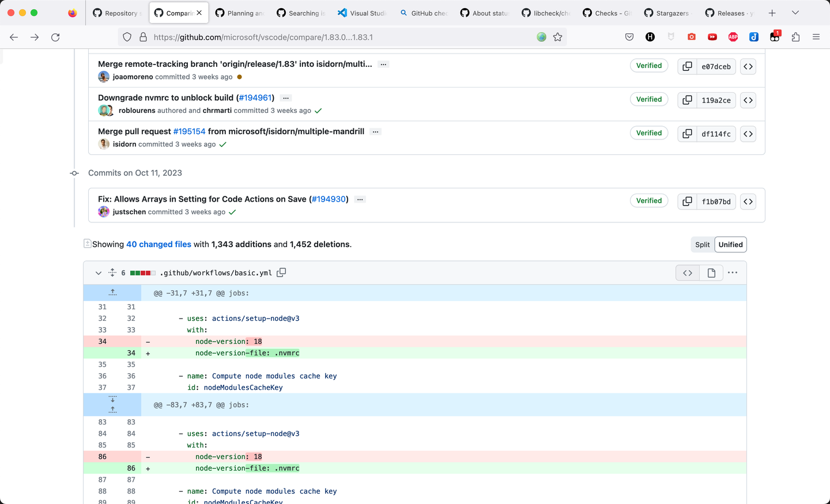Open isidorn author link
The image size is (830, 504).
[x=124, y=144]
